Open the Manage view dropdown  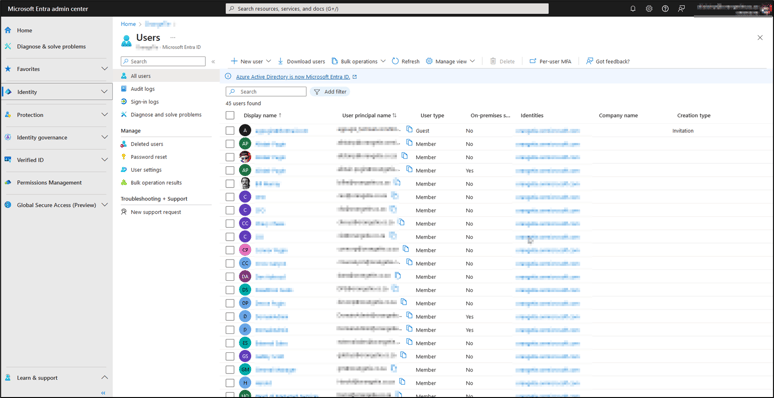click(450, 61)
